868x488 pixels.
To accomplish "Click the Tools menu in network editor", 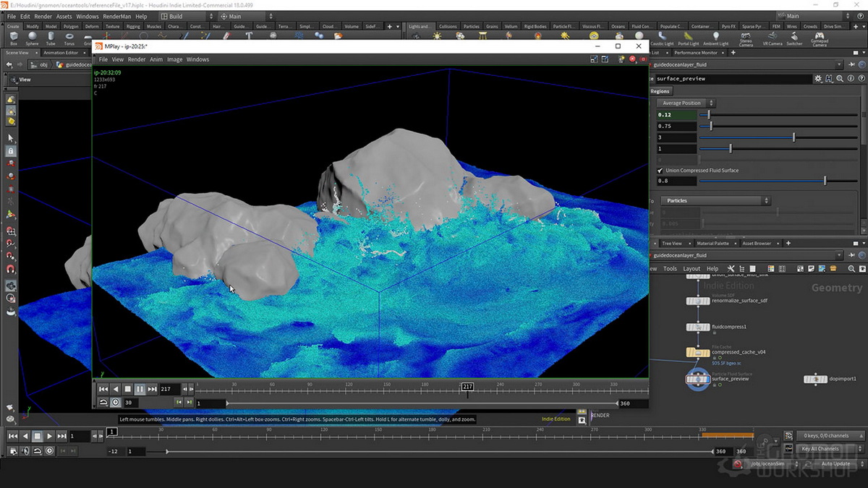I will [671, 269].
